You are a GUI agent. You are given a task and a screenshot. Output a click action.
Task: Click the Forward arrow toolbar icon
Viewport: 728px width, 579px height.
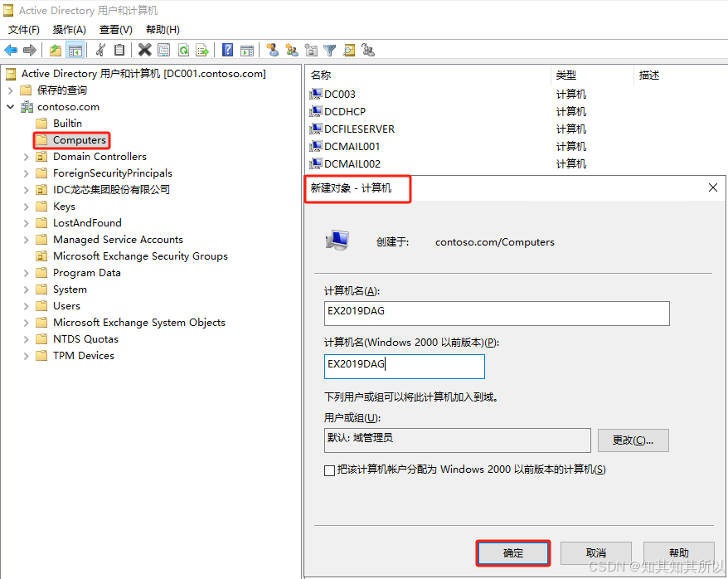[x=30, y=50]
